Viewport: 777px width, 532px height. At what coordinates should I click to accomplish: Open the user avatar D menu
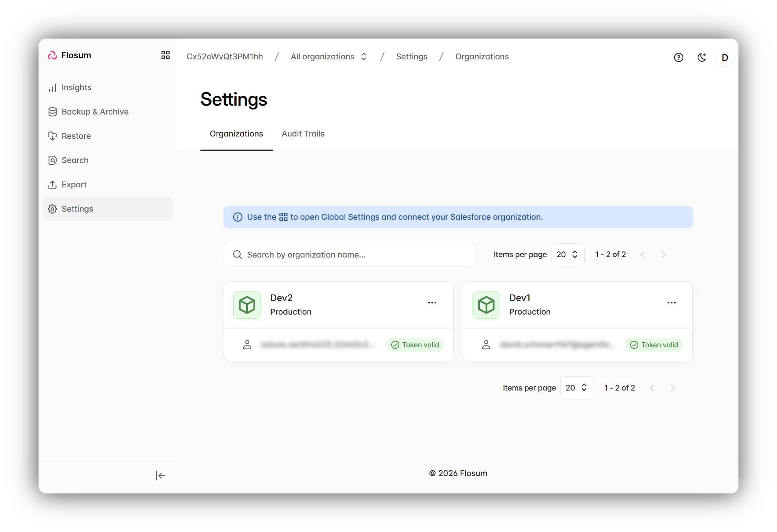coord(725,57)
